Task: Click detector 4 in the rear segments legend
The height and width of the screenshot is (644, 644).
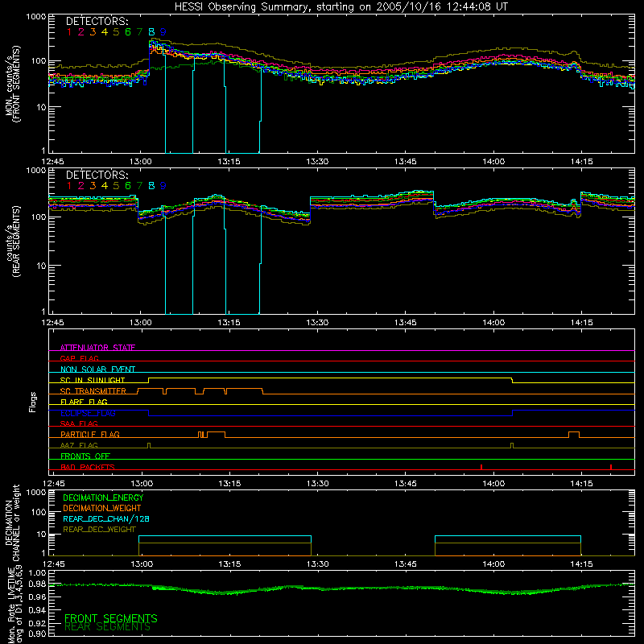Action: coord(105,186)
